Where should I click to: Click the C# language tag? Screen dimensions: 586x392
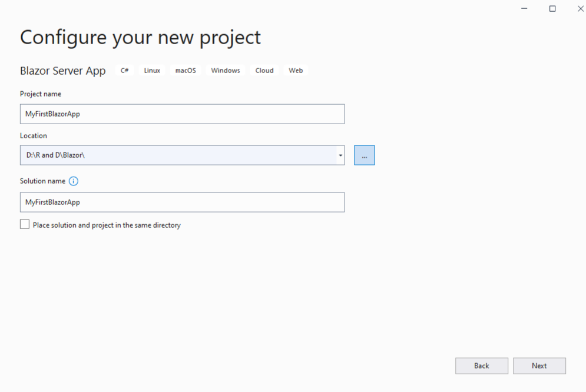(x=124, y=70)
